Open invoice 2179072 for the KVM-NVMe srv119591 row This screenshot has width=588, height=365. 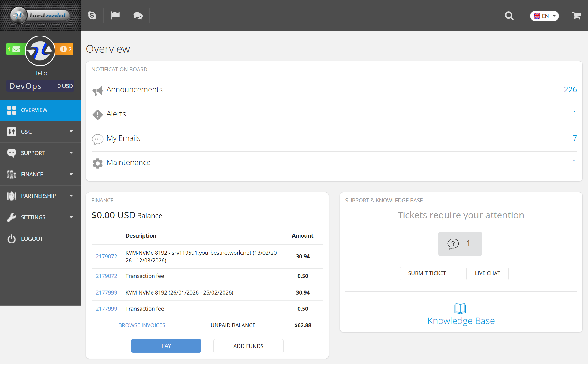106,257
